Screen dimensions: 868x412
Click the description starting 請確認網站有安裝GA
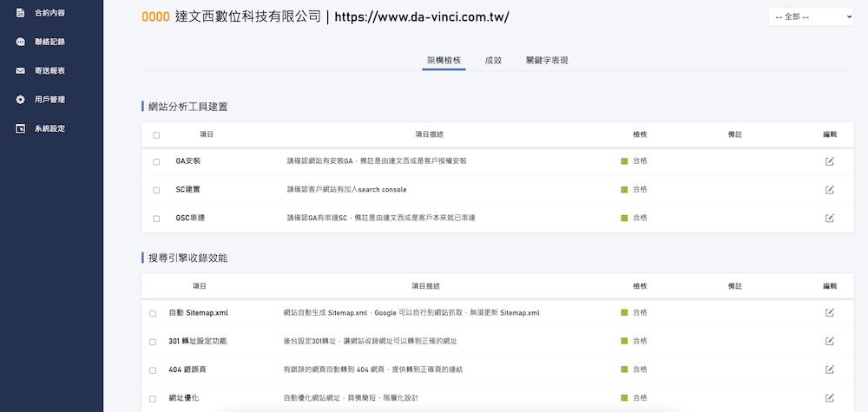(x=377, y=161)
